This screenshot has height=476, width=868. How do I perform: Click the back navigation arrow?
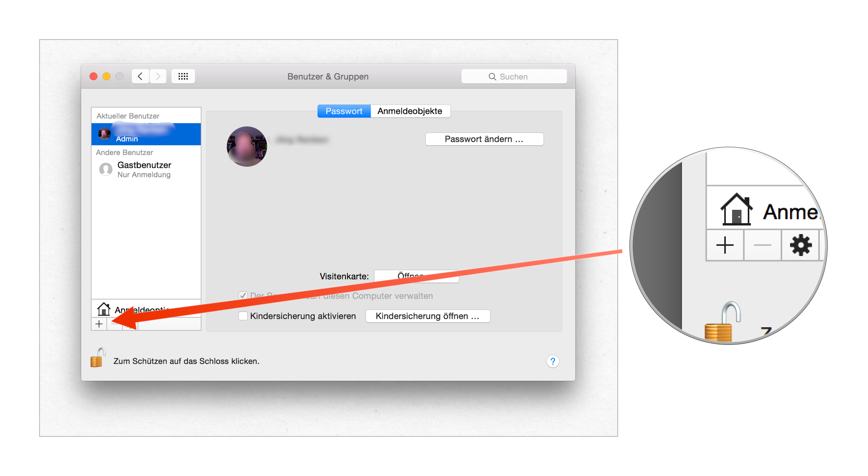[x=140, y=76]
